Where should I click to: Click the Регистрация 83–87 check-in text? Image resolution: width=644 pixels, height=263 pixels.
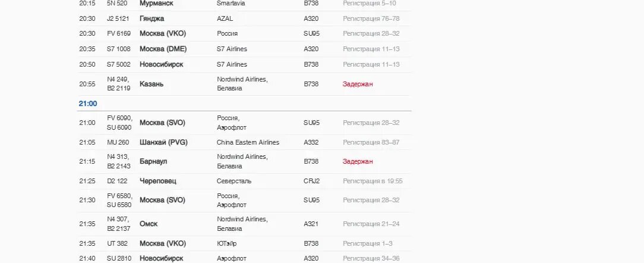(371, 142)
